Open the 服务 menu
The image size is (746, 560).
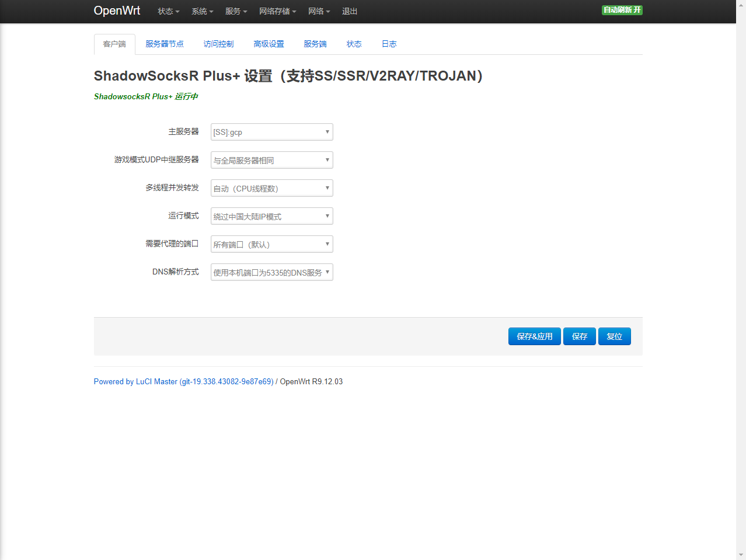click(236, 11)
